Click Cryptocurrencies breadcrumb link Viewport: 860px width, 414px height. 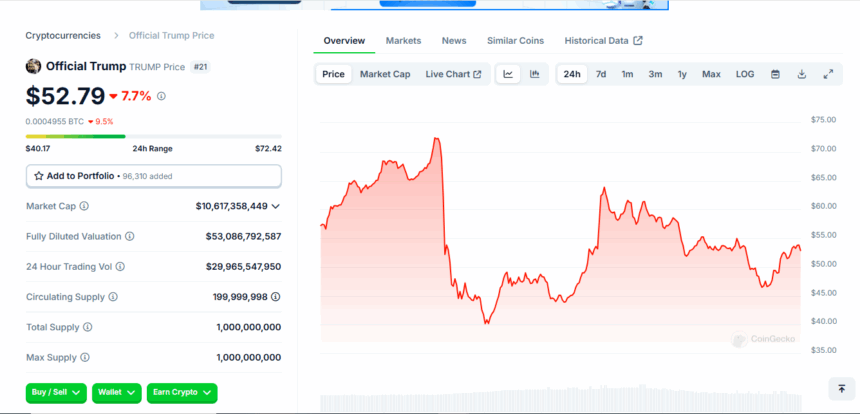63,36
